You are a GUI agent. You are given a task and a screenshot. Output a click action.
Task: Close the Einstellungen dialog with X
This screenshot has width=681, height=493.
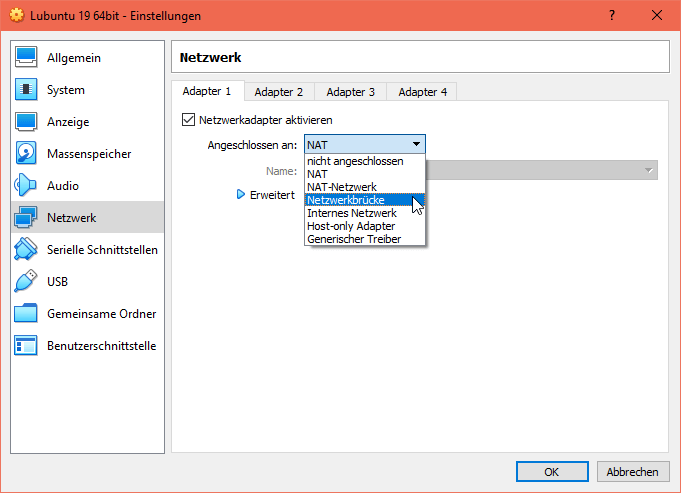(657, 16)
